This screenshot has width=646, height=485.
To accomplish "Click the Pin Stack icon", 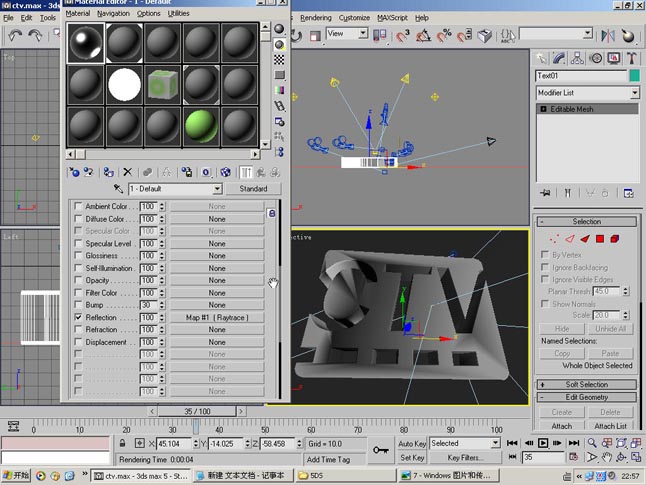I will (545, 193).
